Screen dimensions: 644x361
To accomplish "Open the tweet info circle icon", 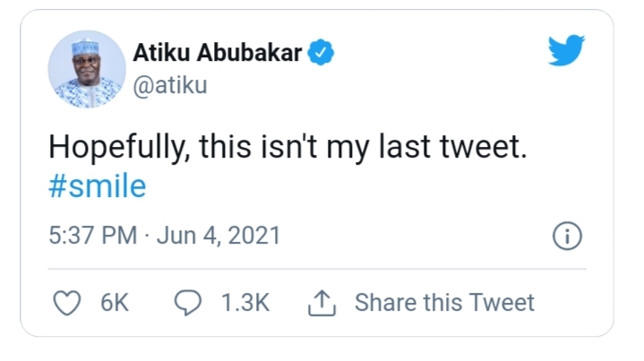I will [568, 236].
